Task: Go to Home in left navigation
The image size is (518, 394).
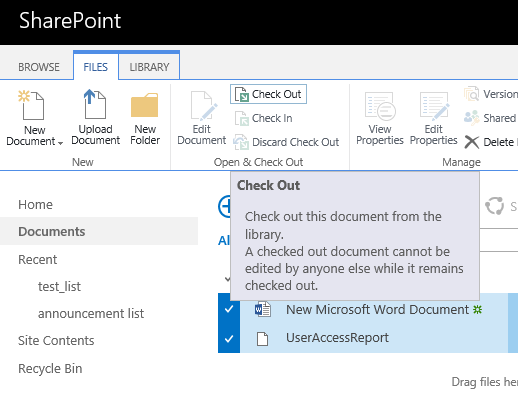Action: click(35, 204)
